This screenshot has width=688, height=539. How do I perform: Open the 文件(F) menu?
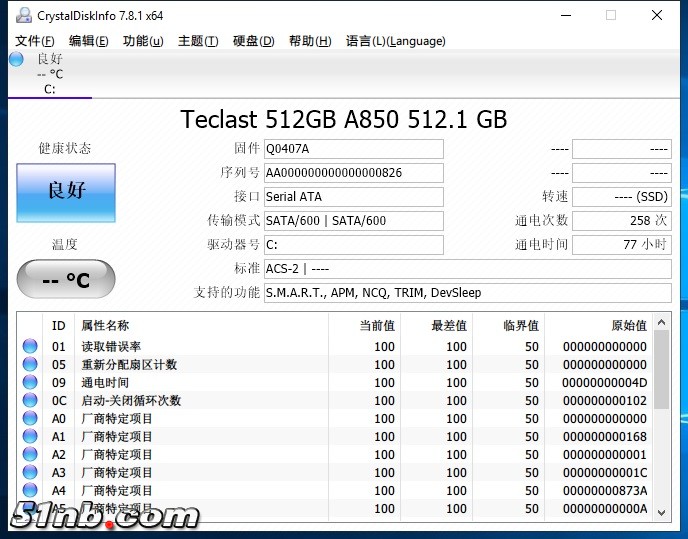pos(34,41)
